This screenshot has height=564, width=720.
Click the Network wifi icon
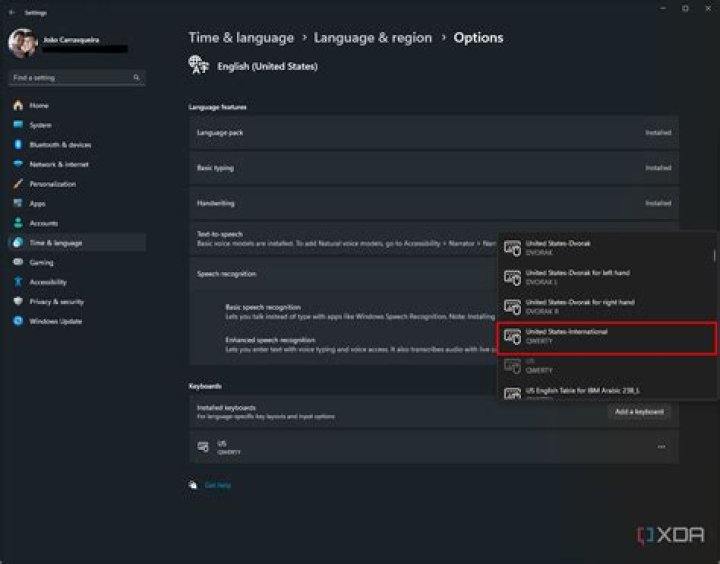click(18, 164)
